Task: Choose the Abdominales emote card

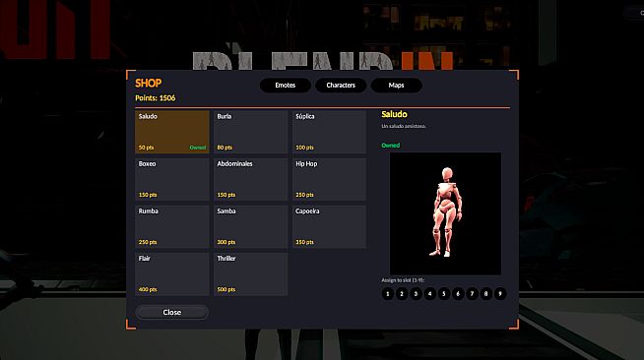Action: (x=250, y=179)
